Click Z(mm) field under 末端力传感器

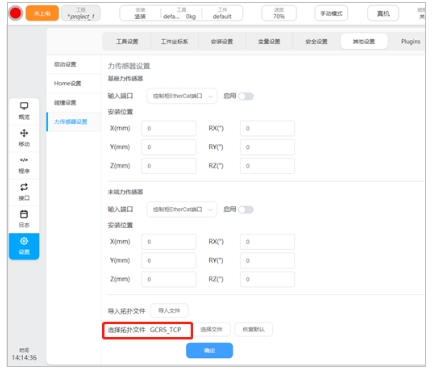169,279
